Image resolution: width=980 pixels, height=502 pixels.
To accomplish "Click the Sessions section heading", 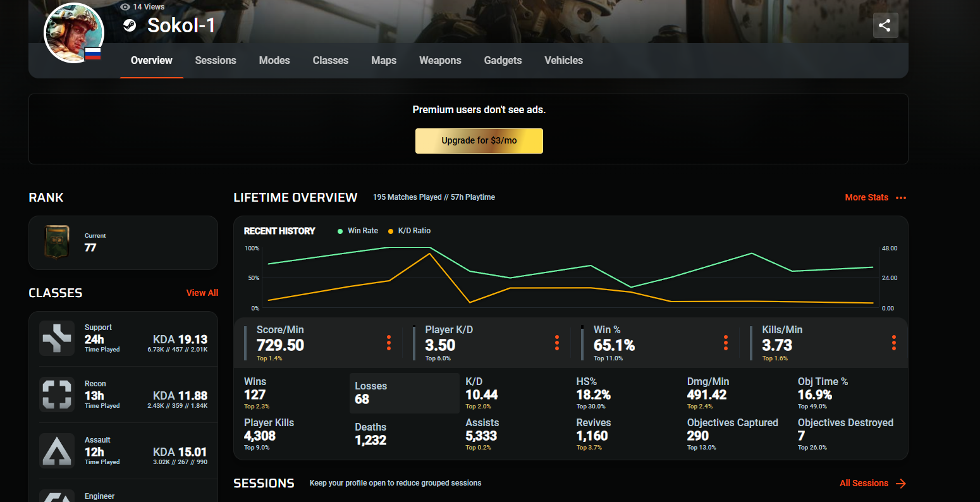I will tap(264, 484).
